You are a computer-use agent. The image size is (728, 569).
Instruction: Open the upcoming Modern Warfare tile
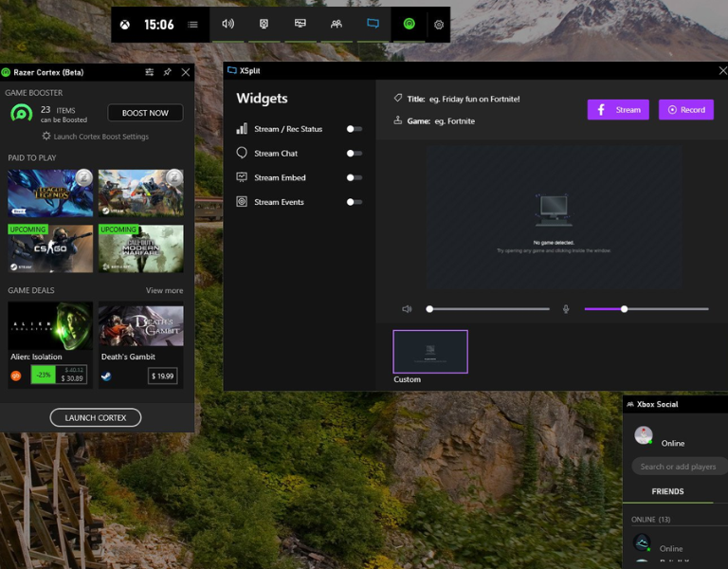(x=140, y=248)
